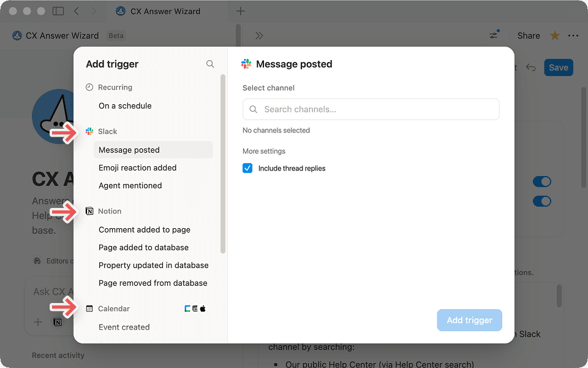Star the CX Answer Wizard page
Screen dimensions: 588x368
click(554, 36)
